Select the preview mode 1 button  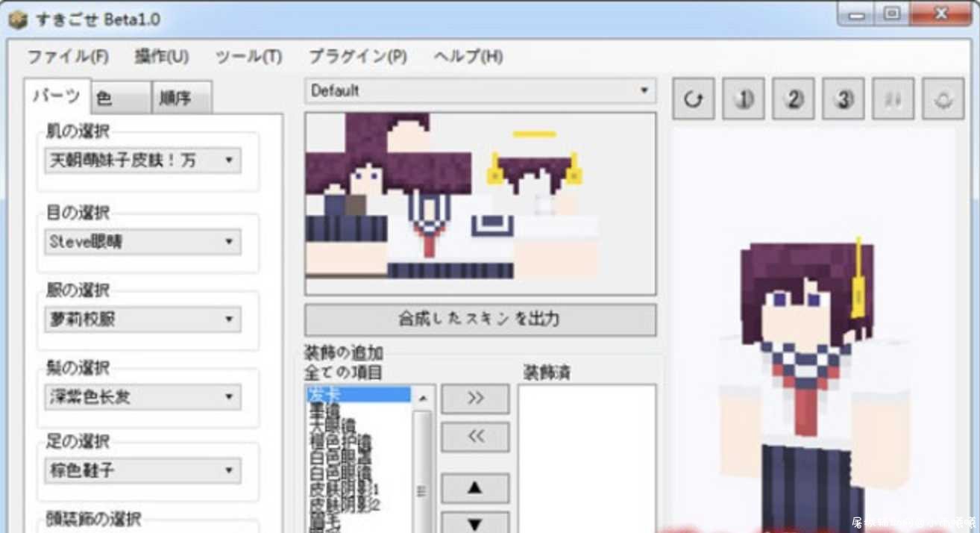(x=743, y=99)
